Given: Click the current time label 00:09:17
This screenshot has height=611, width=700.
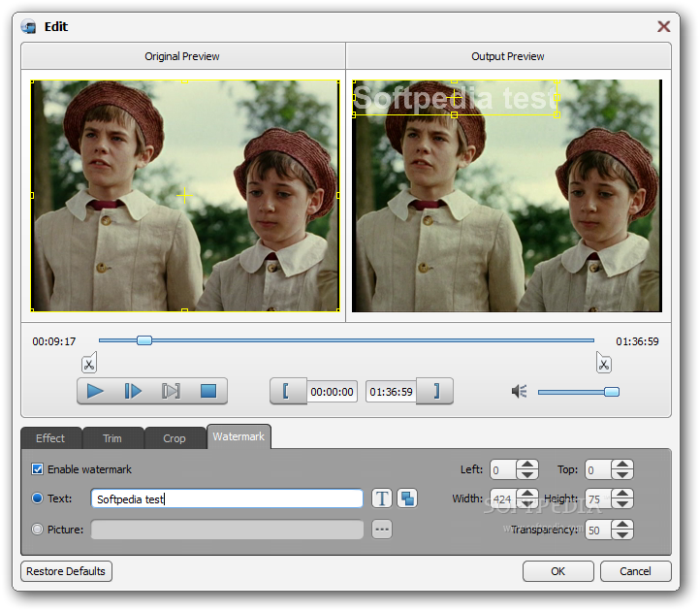Looking at the screenshot, I should coord(54,341).
